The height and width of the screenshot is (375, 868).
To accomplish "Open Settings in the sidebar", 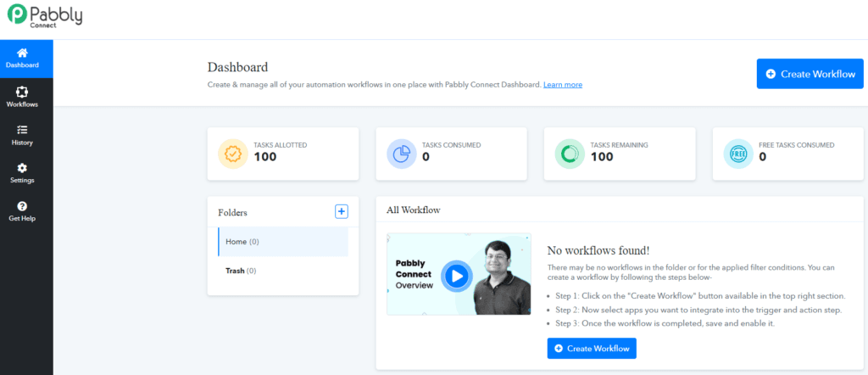I will 22,173.
